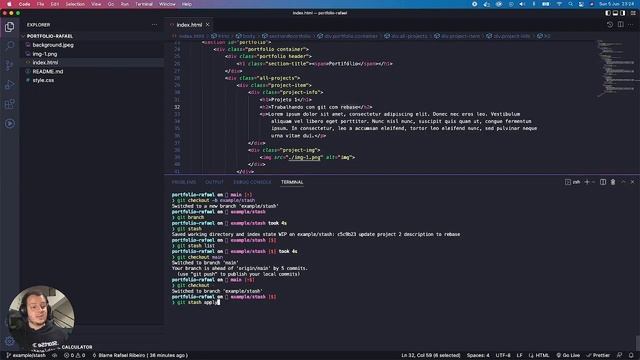The width and height of the screenshot is (640, 360).
Task: Change indentation via Spaces: 4
Action: [478, 356]
